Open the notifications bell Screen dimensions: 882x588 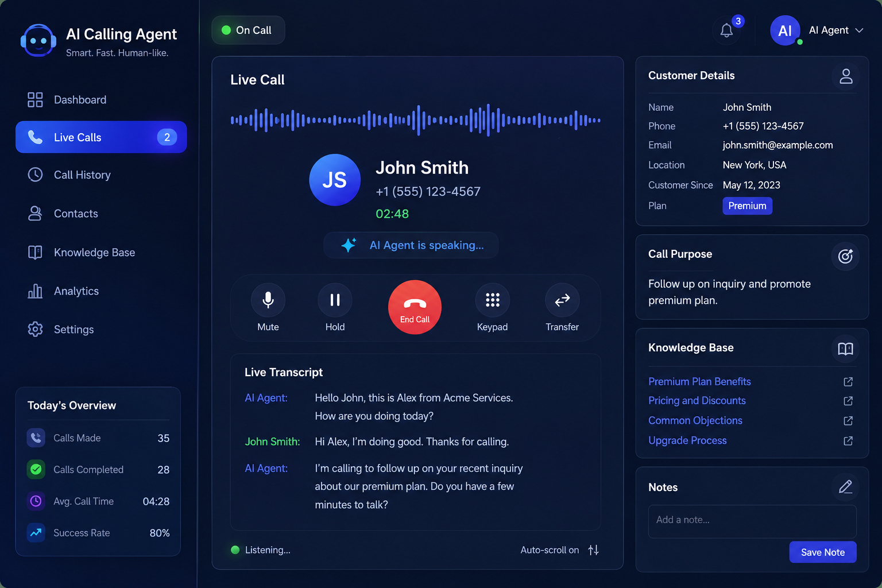click(x=726, y=30)
